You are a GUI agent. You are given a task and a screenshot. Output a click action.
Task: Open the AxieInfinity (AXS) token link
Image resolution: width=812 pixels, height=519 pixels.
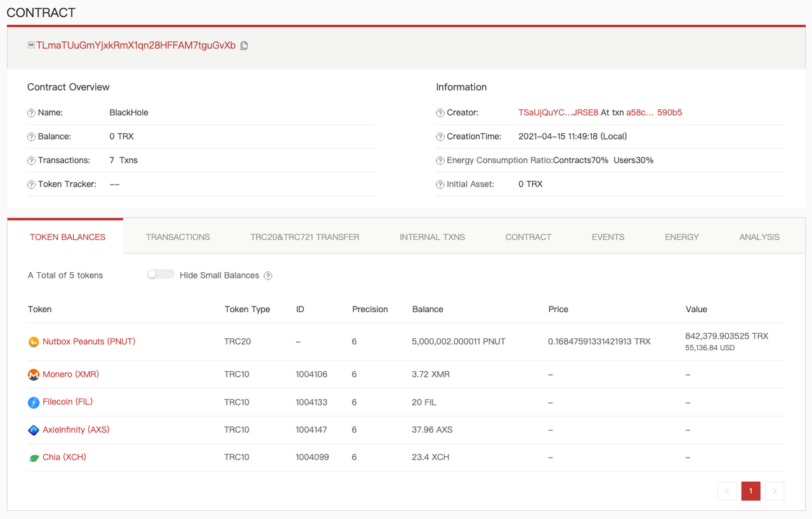pos(75,430)
